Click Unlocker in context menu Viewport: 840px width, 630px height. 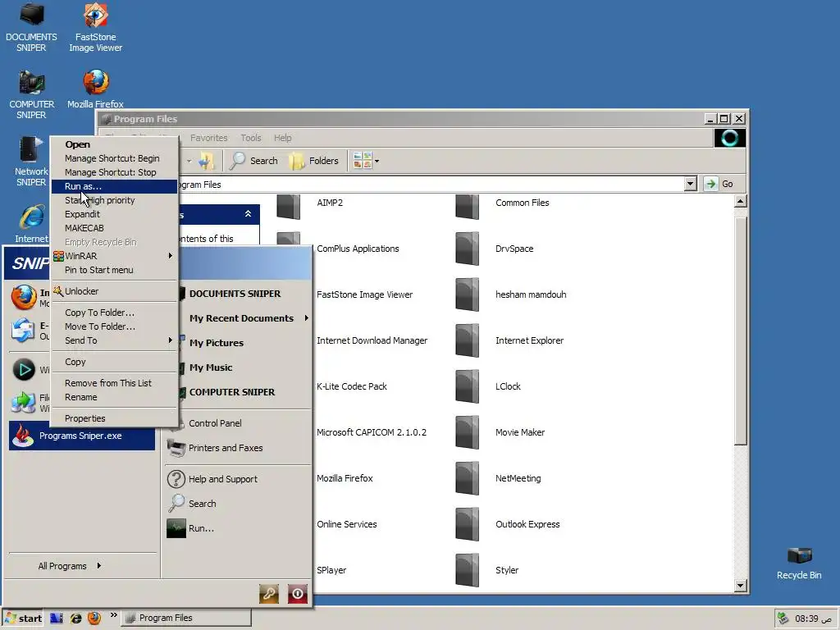click(x=114, y=291)
